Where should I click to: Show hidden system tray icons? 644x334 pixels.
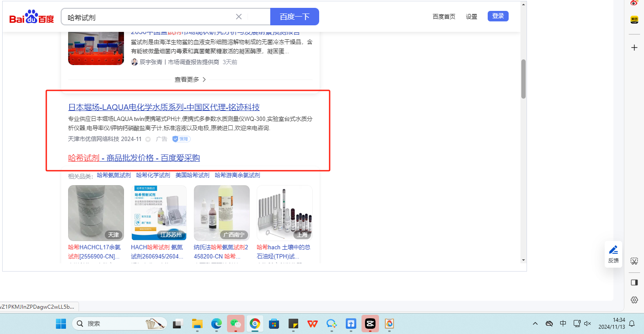(x=535, y=324)
